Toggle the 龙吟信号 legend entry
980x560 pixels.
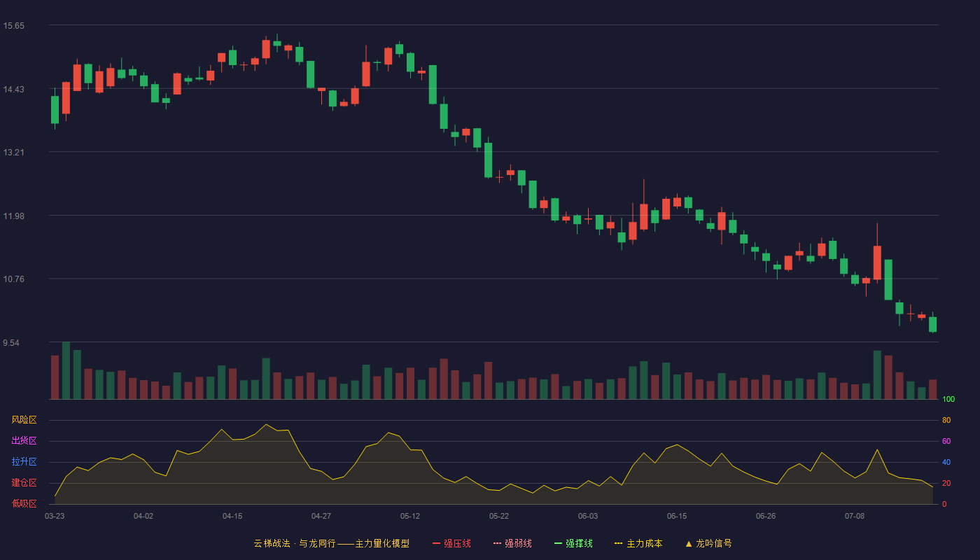tap(708, 543)
